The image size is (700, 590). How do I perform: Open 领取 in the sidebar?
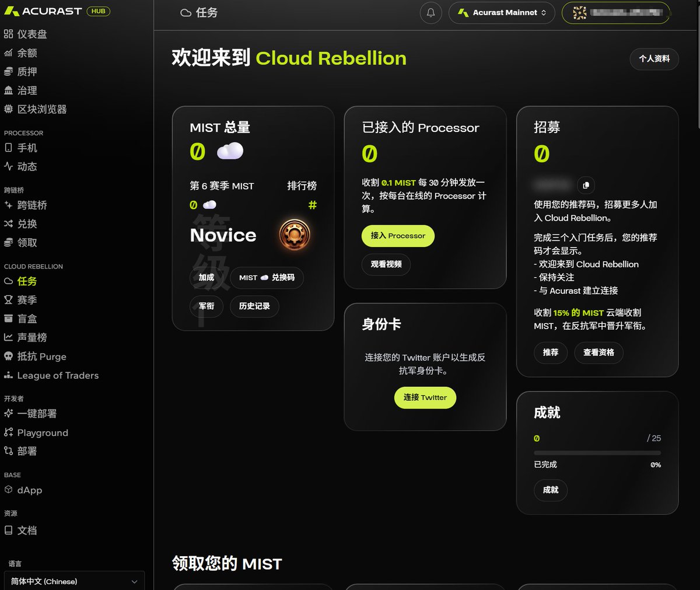pyautogui.click(x=21, y=243)
